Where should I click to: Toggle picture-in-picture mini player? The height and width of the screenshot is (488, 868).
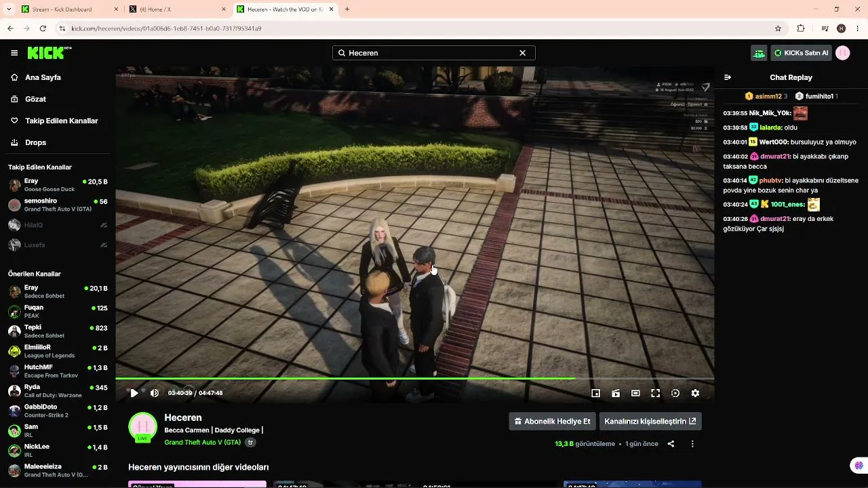coord(596,393)
